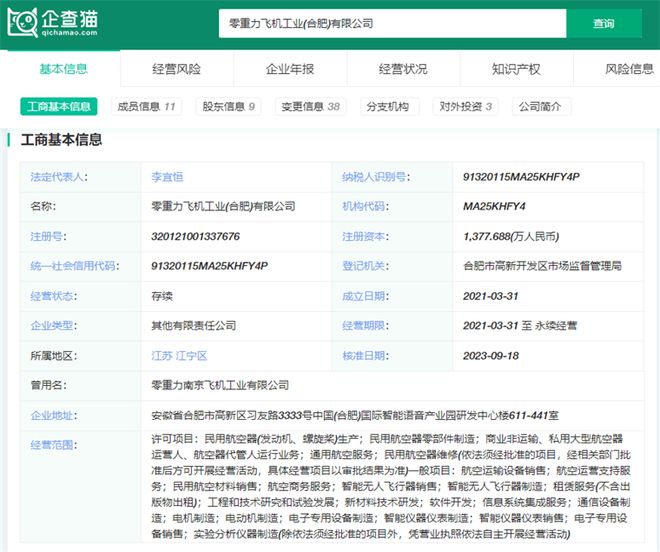The image size is (660, 552).
Task: Select the 工商基本信息 sub-tab
Action: point(59,107)
